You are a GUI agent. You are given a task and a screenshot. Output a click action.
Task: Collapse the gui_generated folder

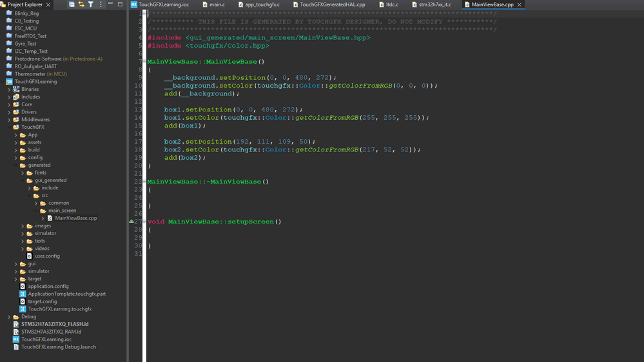click(x=23, y=180)
